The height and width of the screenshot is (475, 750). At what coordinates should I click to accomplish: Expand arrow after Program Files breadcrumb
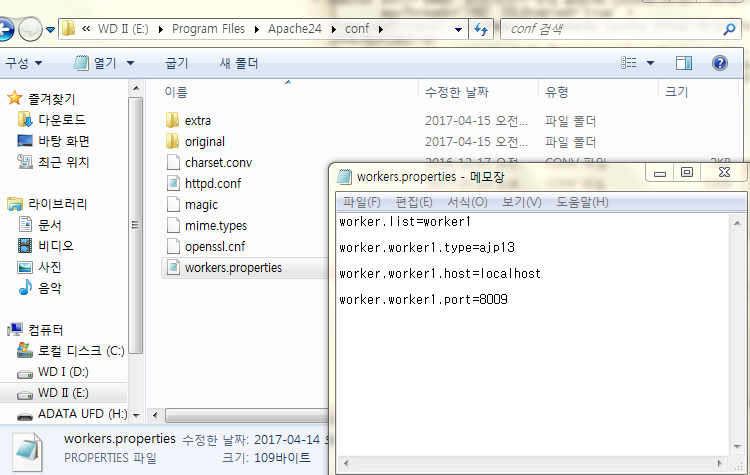pyautogui.click(x=257, y=30)
